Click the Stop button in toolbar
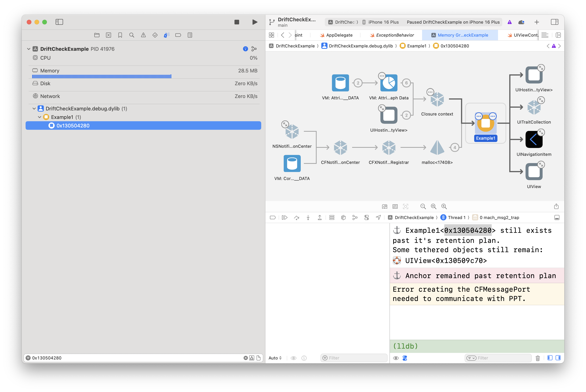 pyautogui.click(x=237, y=22)
